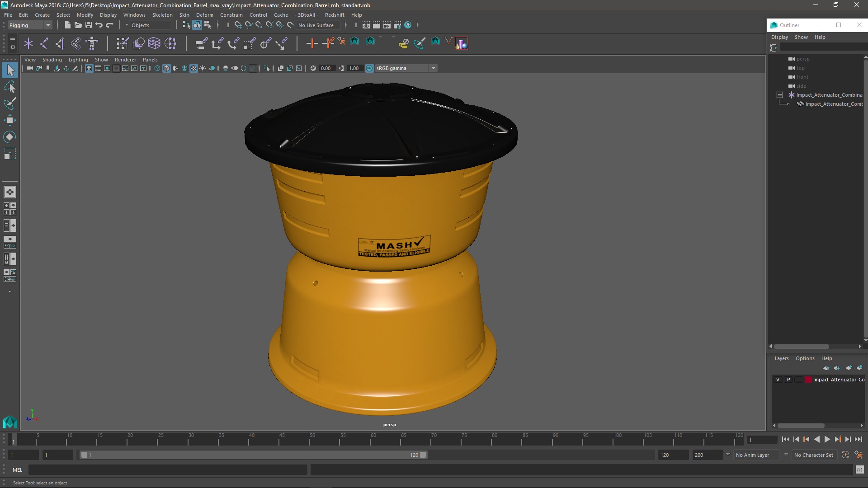Open the Outliner Display menu
The width and height of the screenshot is (868, 488).
779,37
